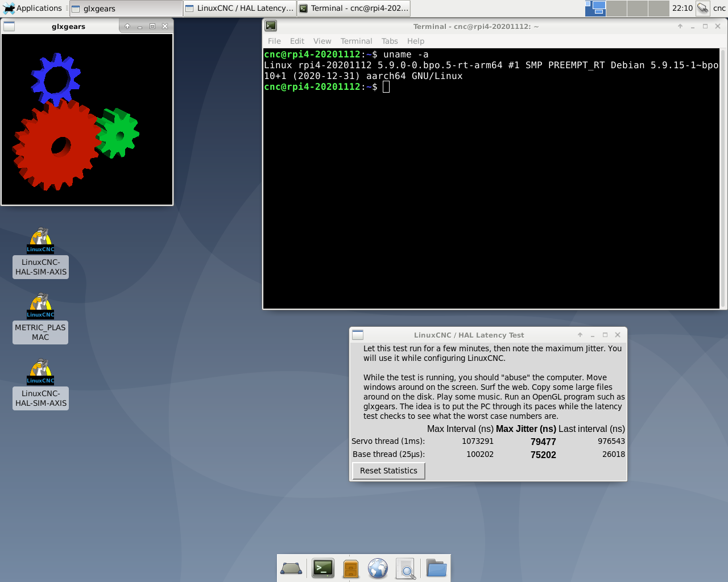Shade the HAL Latency Test window

[580, 335]
